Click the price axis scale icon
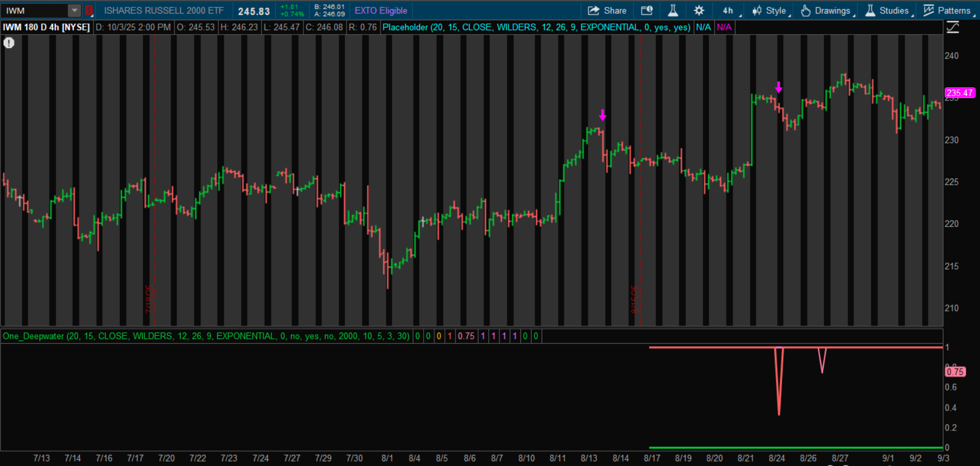 953,28
